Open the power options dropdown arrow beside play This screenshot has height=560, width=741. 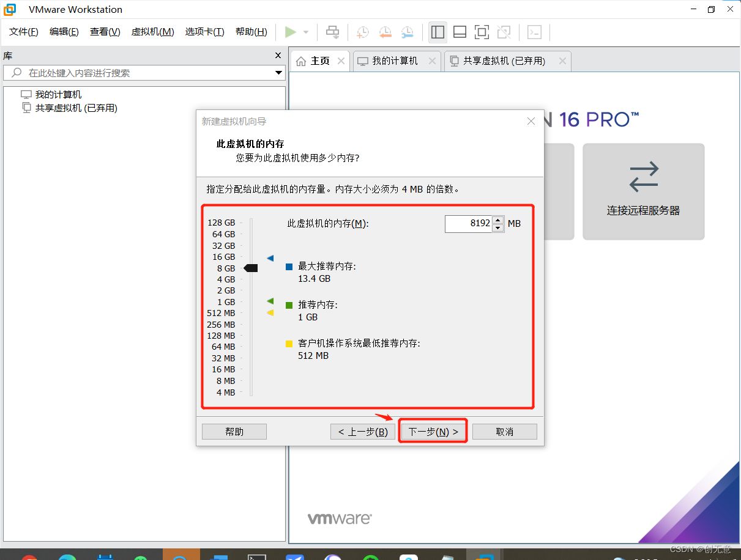[x=306, y=32]
